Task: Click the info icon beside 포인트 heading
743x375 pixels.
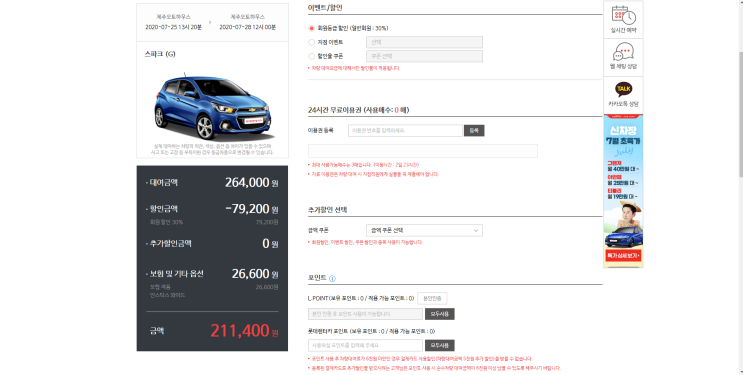Action: (x=332, y=278)
